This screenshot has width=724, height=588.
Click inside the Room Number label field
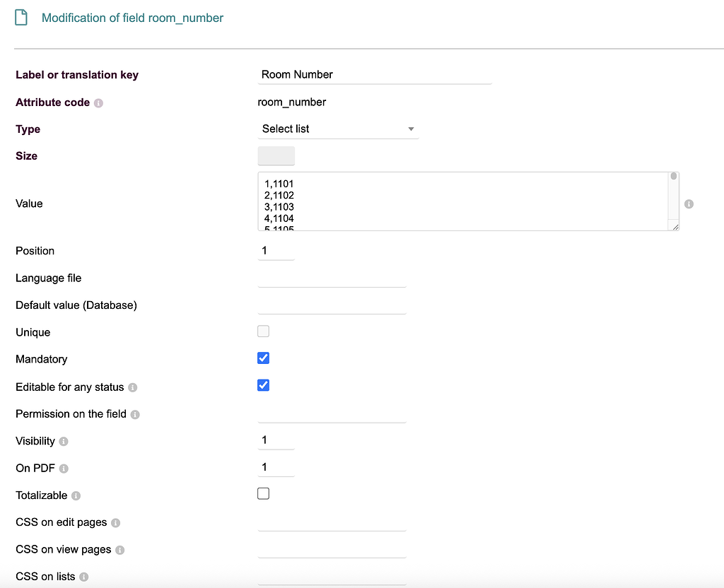375,74
